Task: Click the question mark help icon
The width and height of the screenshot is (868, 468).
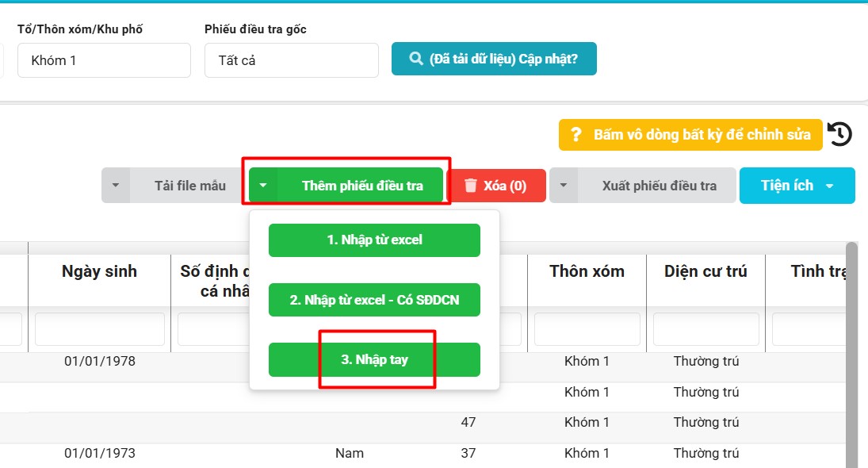Action: (576, 135)
